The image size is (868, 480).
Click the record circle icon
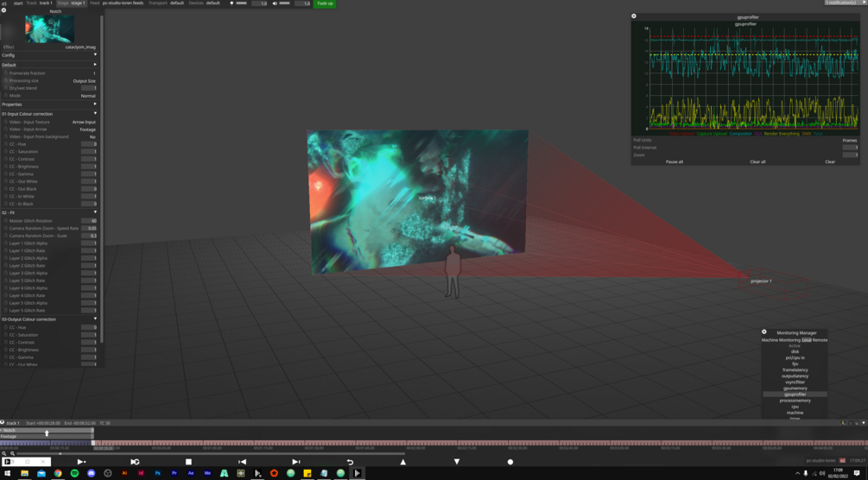click(x=510, y=462)
